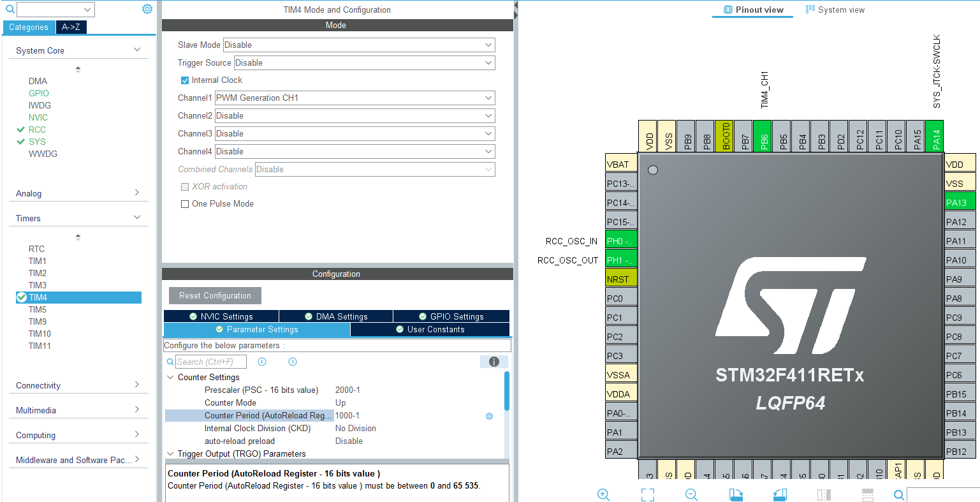Click the grayed horizontal split view icon
The image size is (980, 502).
point(868,494)
